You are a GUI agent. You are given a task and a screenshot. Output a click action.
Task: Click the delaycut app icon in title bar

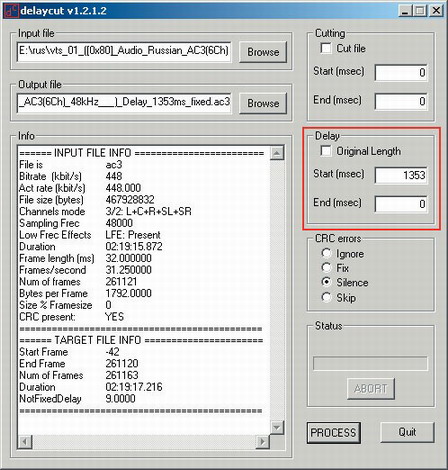[x=11, y=10]
